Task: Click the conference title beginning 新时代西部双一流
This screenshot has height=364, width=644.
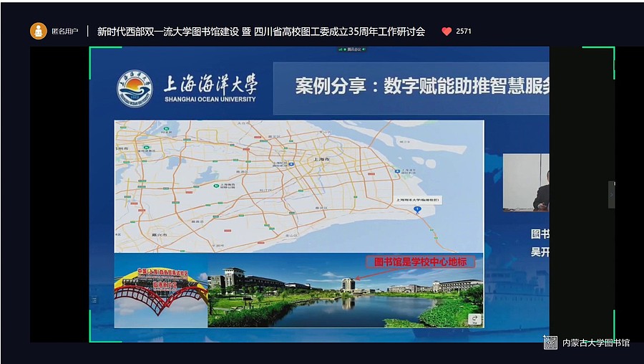Action: pyautogui.click(x=260, y=32)
